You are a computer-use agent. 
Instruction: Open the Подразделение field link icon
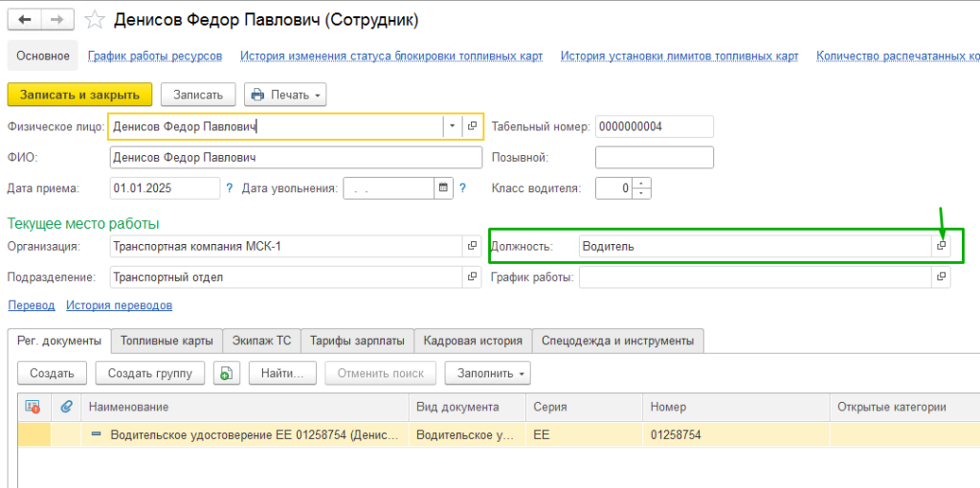click(472, 277)
